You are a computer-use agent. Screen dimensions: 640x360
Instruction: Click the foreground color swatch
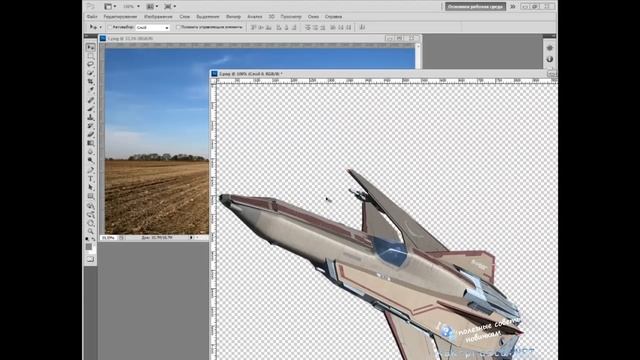tap(89, 247)
